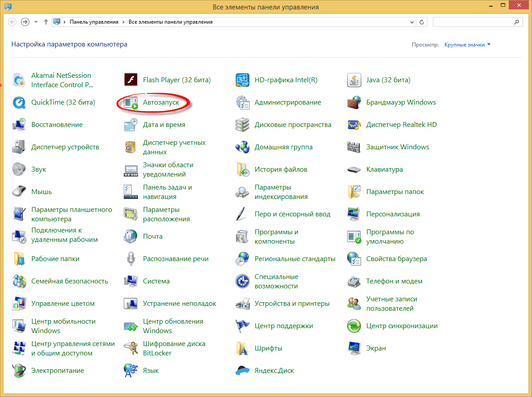
Task: Open the Брандмауэр Windows firewall icon
Action: point(354,103)
